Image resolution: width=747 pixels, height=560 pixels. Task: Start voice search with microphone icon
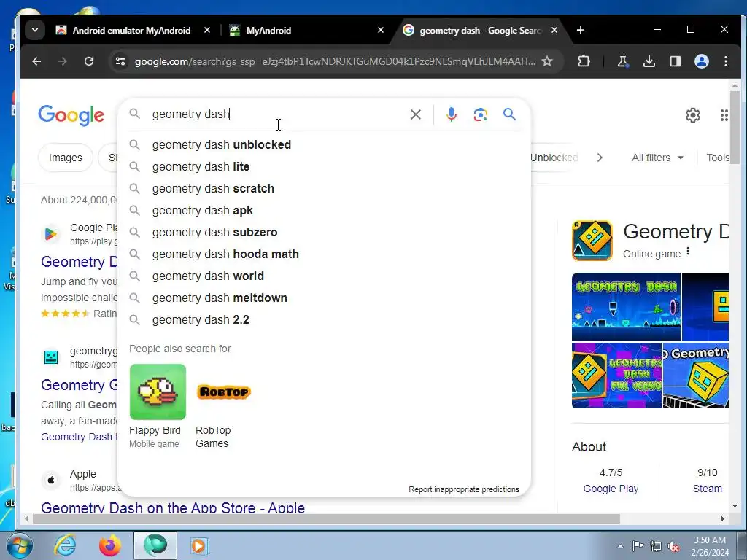coord(452,114)
